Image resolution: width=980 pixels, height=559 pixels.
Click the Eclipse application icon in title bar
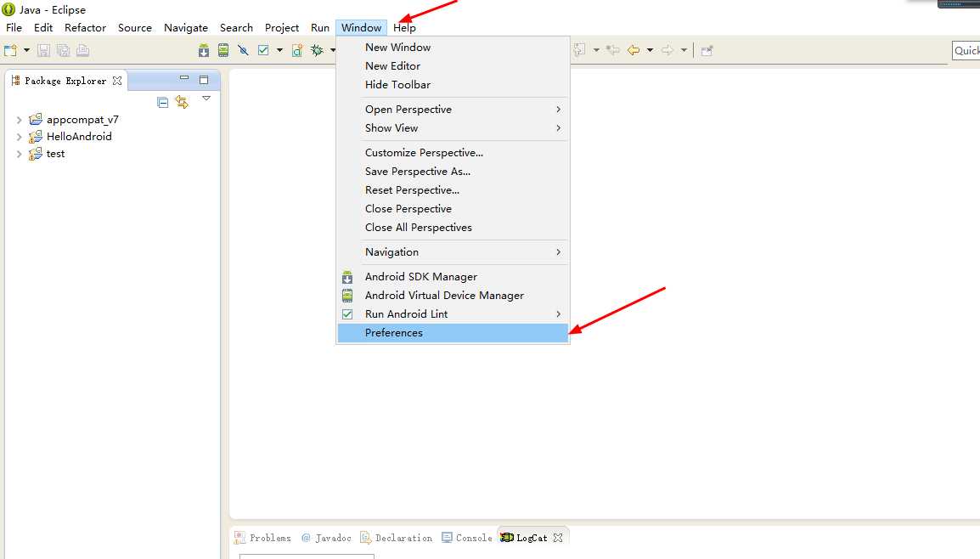(8, 9)
